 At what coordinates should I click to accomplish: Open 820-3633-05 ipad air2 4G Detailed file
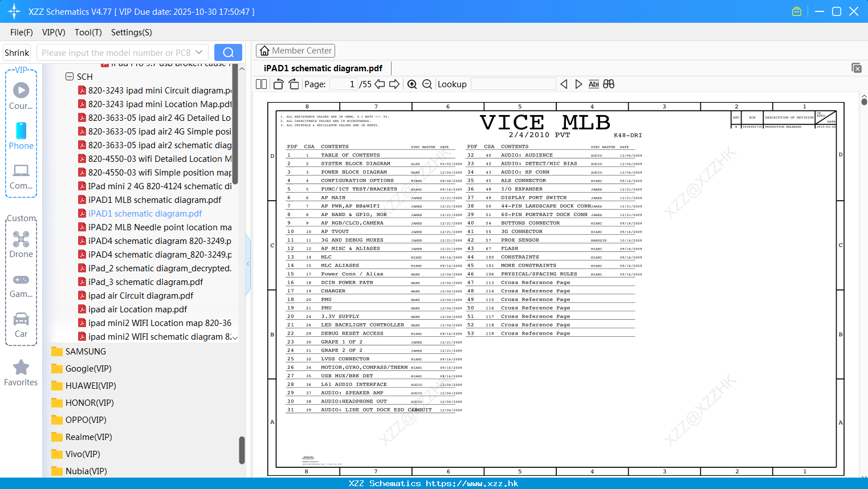click(155, 118)
